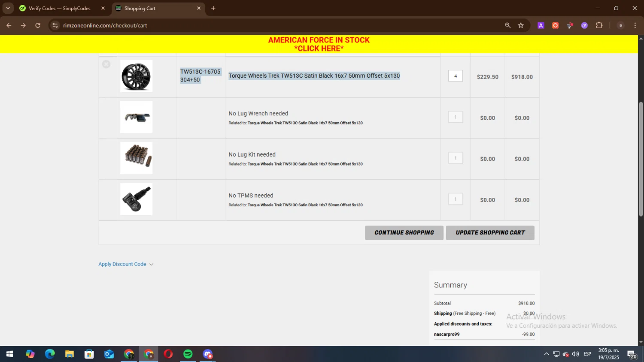
Task: Reload the cart page
Action: [x=38, y=25]
